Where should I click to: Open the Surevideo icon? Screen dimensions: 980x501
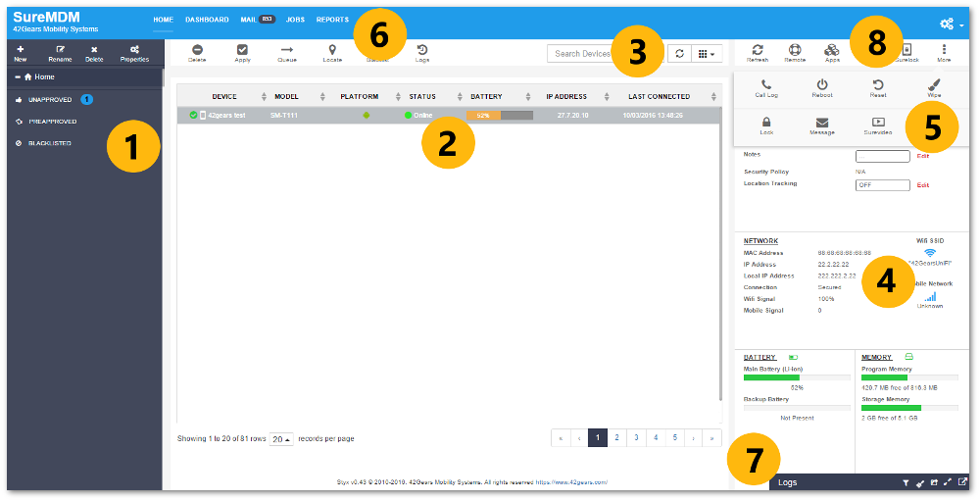pos(878,123)
